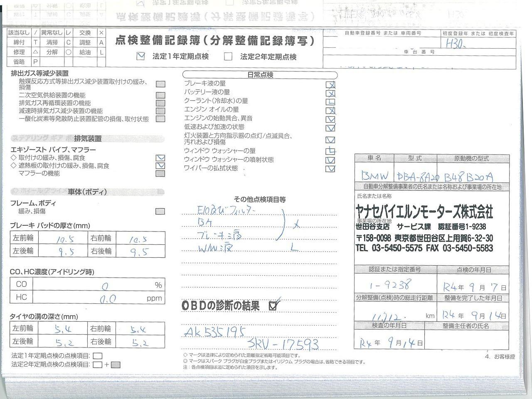Click the 二次空気供給装置の機能 box

(160, 95)
